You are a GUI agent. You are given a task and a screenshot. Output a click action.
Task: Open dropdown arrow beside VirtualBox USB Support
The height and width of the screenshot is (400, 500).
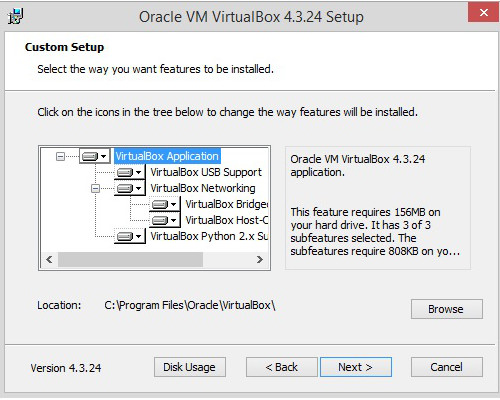pyautogui.click(x=139, y=173)
